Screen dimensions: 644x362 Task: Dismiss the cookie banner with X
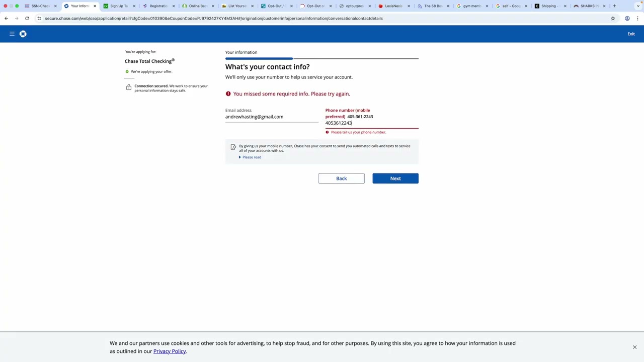[x=634, y=347]
